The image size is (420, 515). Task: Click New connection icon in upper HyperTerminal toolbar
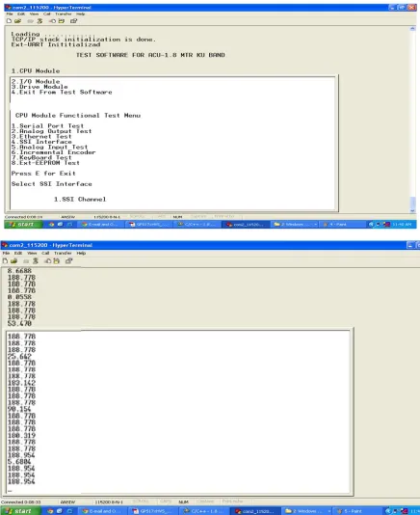pos(9,21)
